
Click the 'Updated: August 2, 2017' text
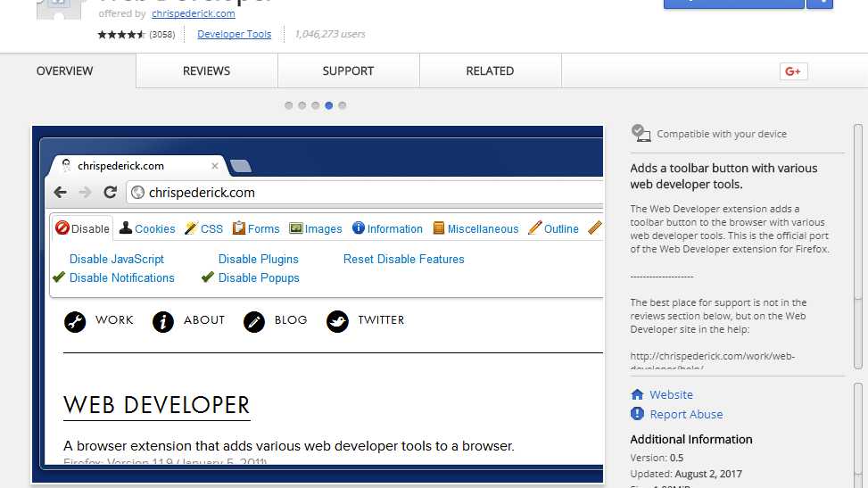[x=686, y=474]
